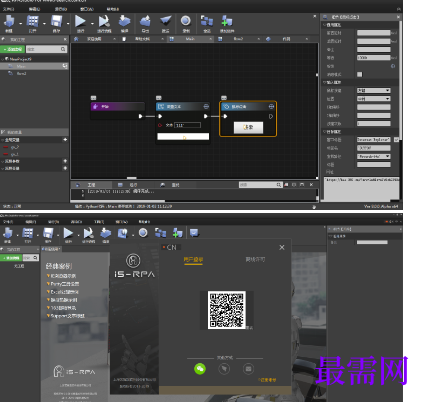
Task: Click the search box in the bottom output panel
Action: point(261,184)
